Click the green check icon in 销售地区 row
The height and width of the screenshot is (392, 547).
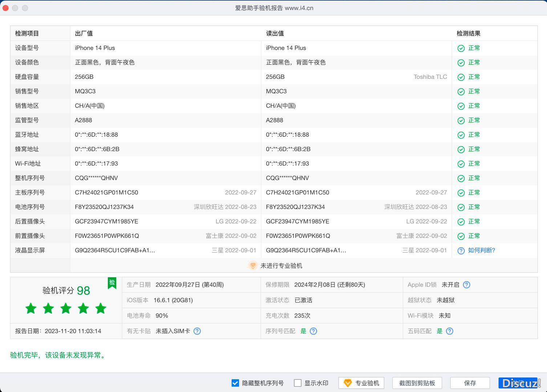[x=461, y=106]
